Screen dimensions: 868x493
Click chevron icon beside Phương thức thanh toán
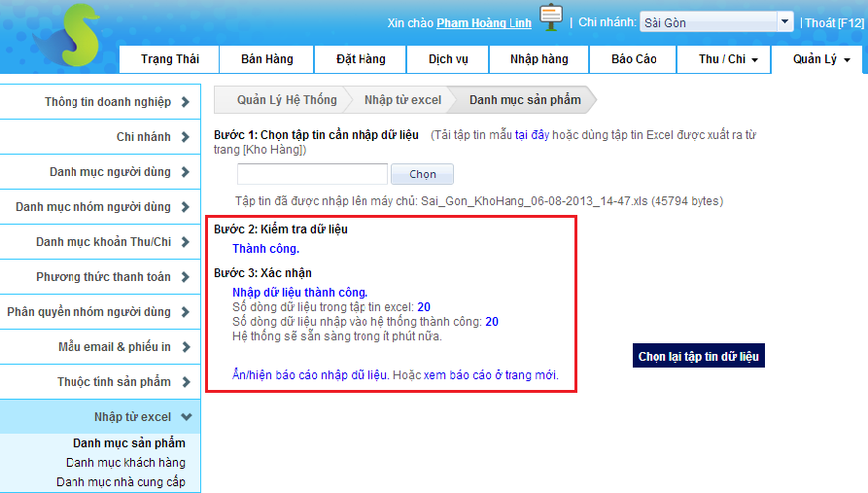coord(186,277)
